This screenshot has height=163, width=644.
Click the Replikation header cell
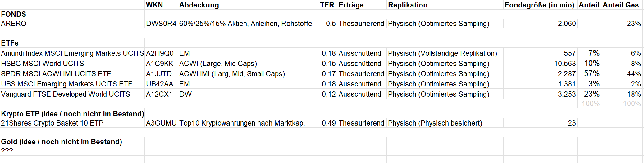(408, 5)
